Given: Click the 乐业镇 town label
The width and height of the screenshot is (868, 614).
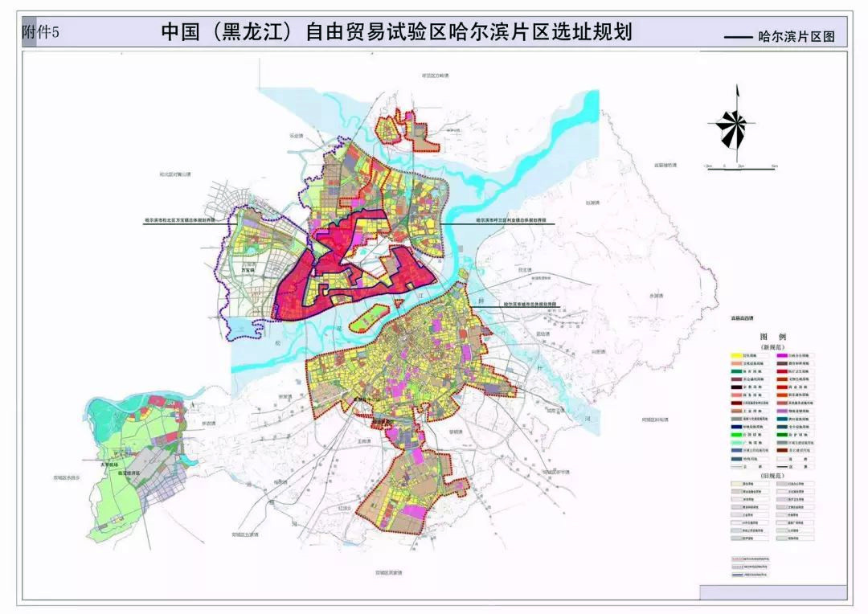Looking at the screenshot, I should pos(296,137).
